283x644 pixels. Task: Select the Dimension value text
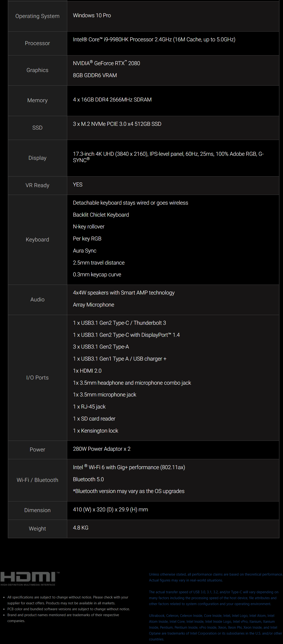click(110, 509)
